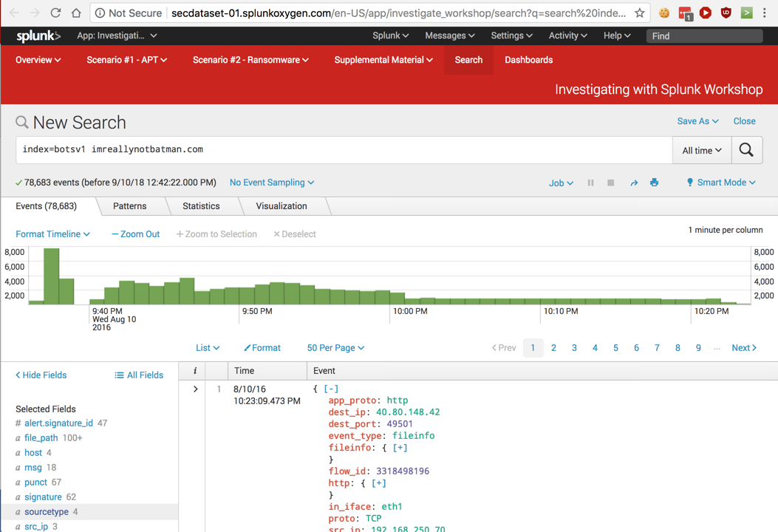Open the Smart Mode dropdown
The width and height of the screenshot is (778, 532).
(720, 183)
